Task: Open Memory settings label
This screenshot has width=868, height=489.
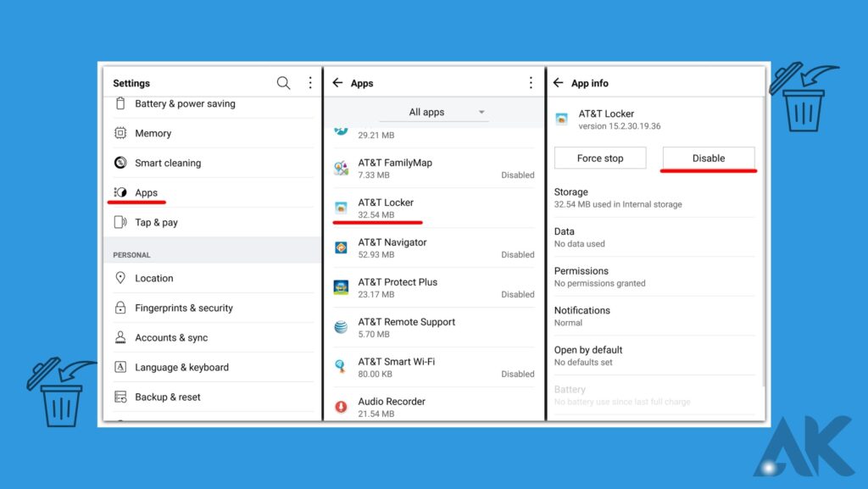Action: tap(153, 133)
